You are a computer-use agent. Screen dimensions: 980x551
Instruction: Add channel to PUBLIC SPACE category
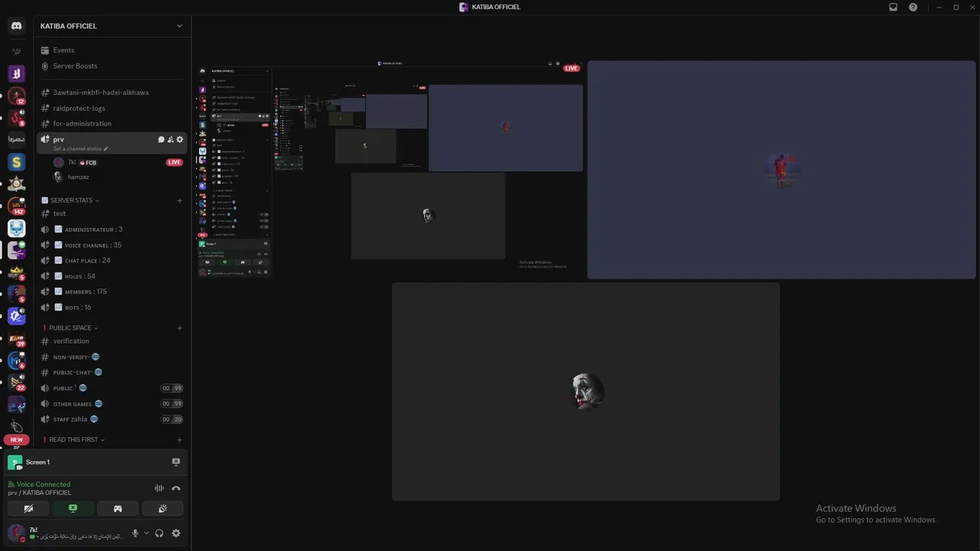pos(180,328)
